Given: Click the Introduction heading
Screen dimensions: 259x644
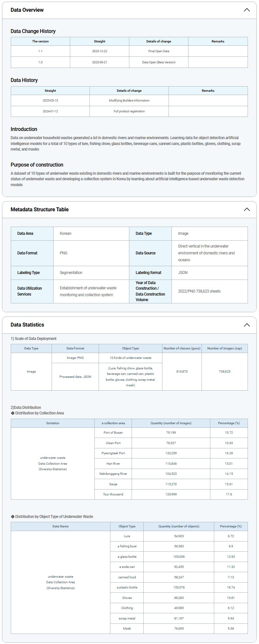Looking at the screenshot, I should pyautogui.click(x=24, y=129).
